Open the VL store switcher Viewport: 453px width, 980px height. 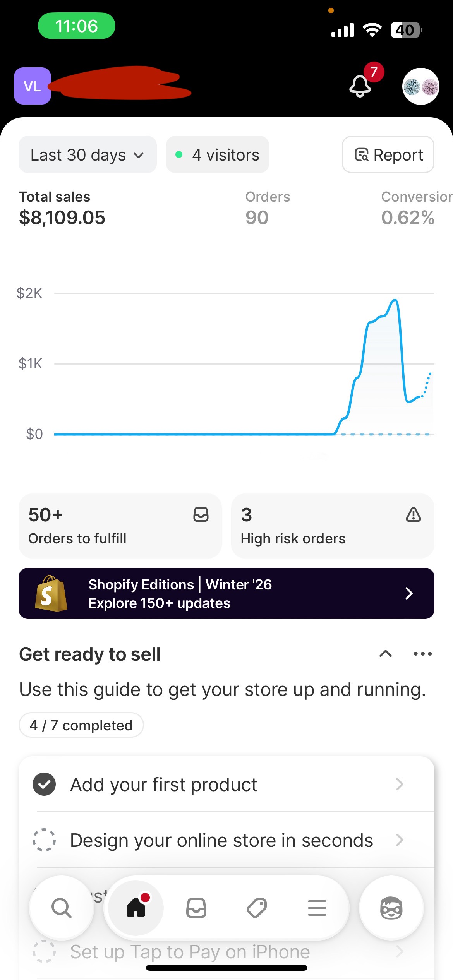pos(33,86)
